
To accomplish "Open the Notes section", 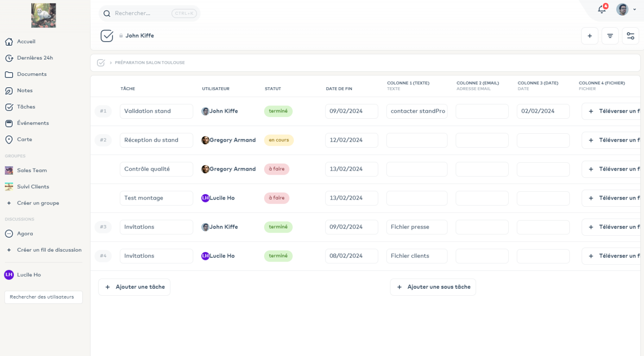I will 25,90.
